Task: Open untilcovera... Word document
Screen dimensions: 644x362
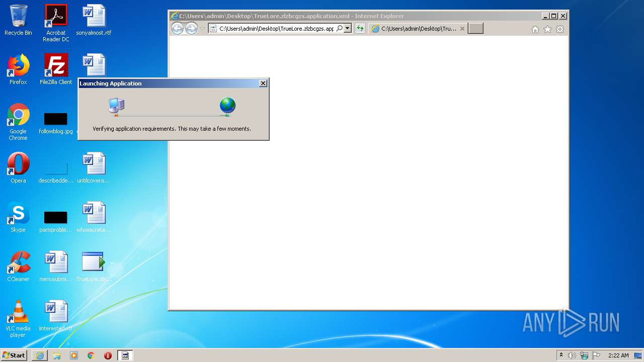Action: [x=94, y=168]
